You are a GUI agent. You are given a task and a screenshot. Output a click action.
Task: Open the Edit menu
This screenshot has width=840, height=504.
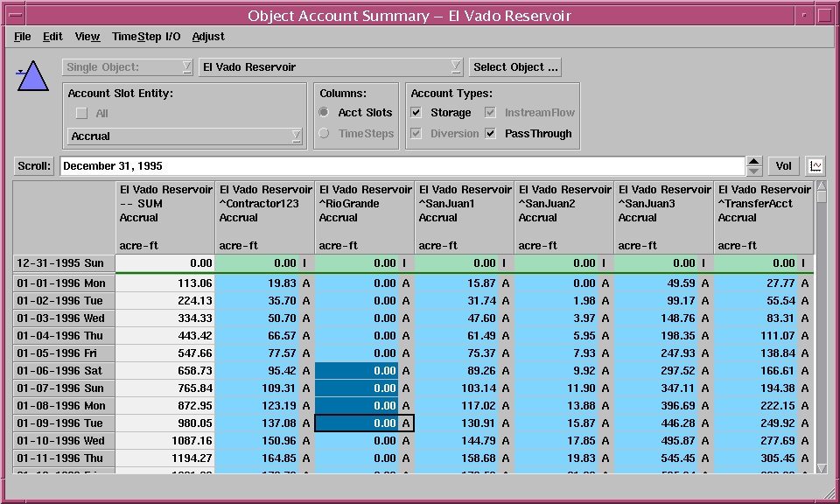point(52,37)
